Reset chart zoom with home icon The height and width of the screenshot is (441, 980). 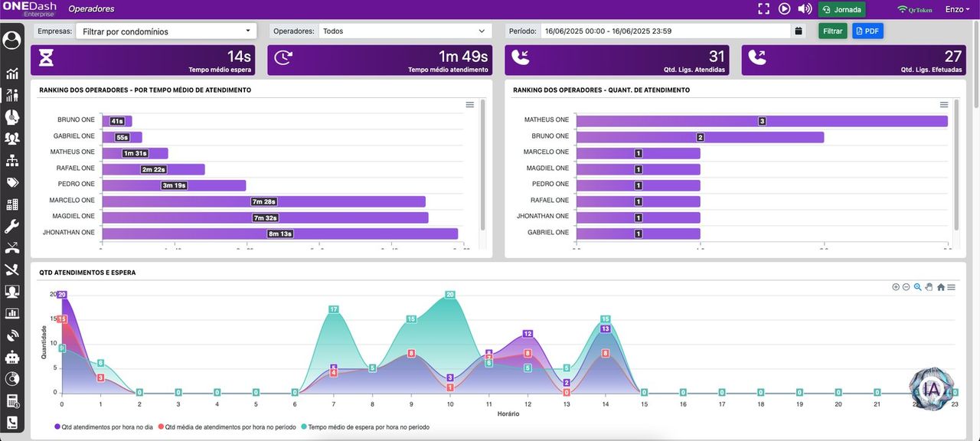click(x=941, y=287)
